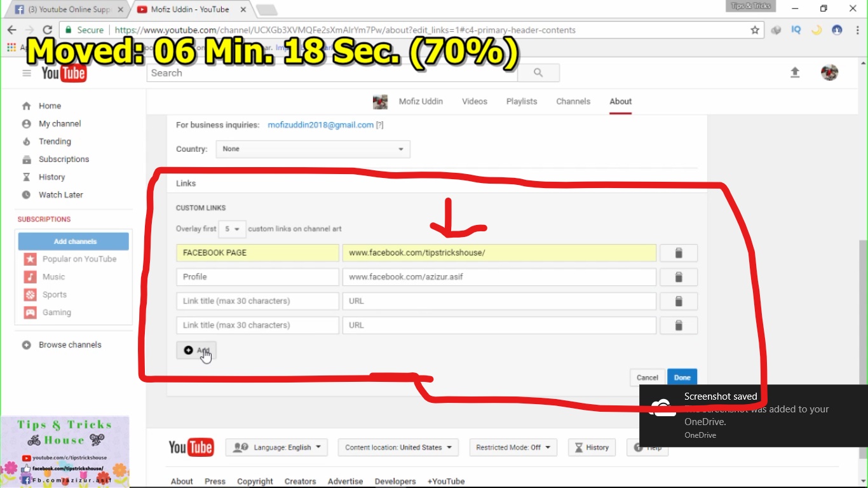This screenshot has width=868, height=488.
Task: Click the footer History button
Action: (x=592, y=447)
